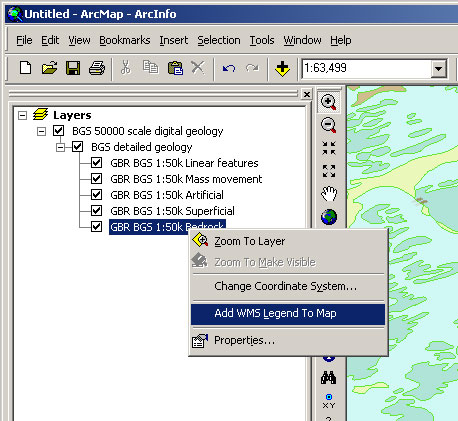Select the BGS detailed geology group name
Image resolution: width=458 pixels, height=421 pixels.
pyautogui.click(x=142, y=147)
